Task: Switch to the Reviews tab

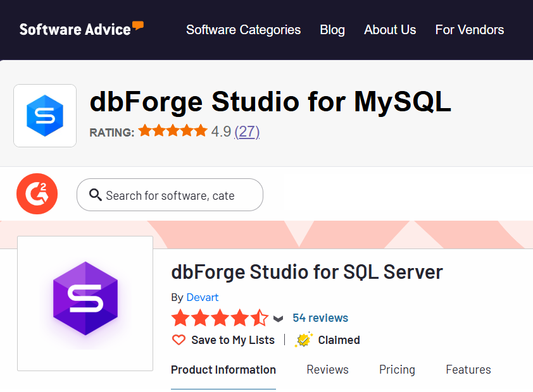Action: coord(327,370)
